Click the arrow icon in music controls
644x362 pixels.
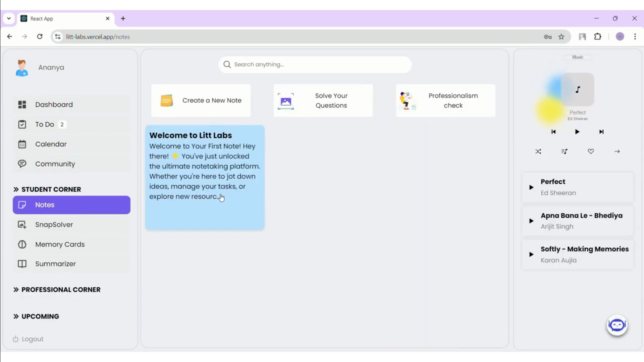coord(617,152)
